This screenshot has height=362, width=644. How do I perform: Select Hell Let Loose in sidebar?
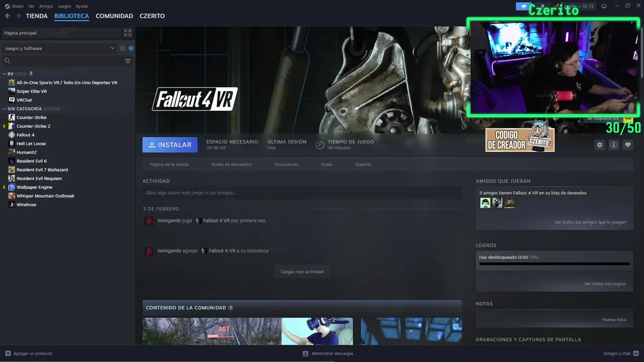(x=31, y=144)
